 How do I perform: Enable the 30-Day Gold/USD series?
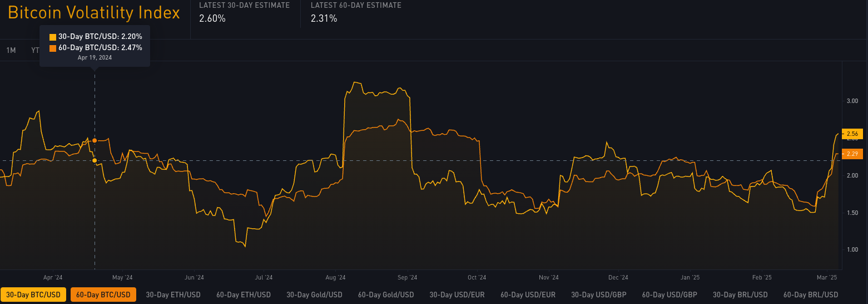[x=314, y=295]
